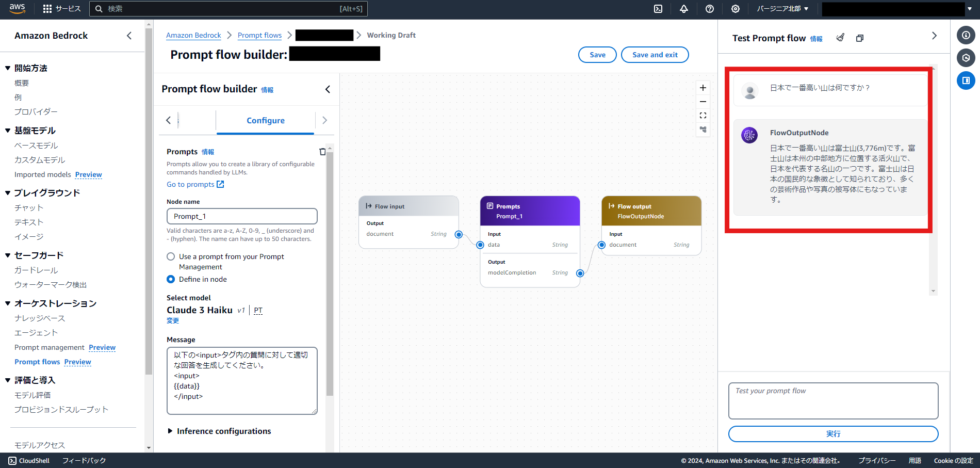Collapse the セーフガード navigation section
This screenshot has width=980, height=468.
tap(8, 255)
